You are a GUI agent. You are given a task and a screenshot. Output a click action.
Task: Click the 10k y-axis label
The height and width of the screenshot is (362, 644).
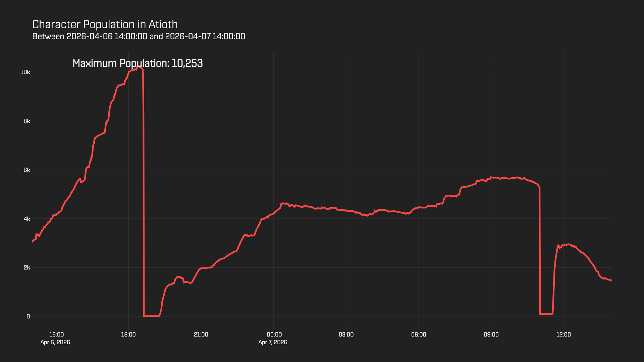click(x=25, y=72)
